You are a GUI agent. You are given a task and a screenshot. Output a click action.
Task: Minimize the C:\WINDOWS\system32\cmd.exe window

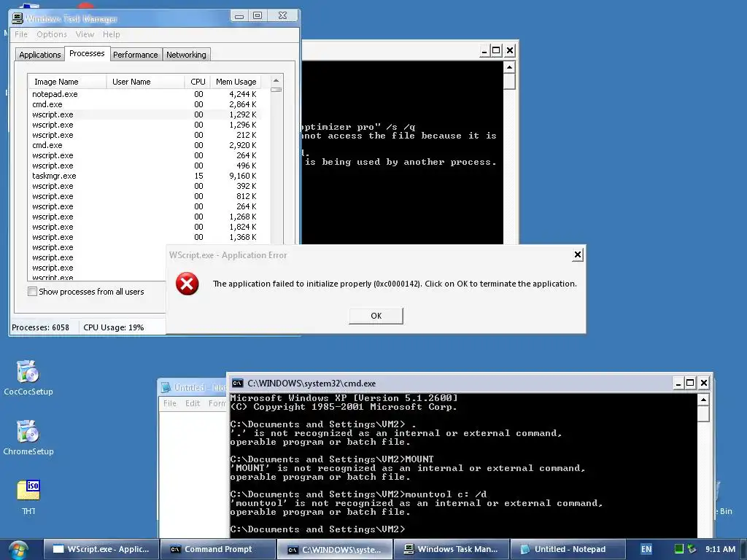[x=678, y=383]
